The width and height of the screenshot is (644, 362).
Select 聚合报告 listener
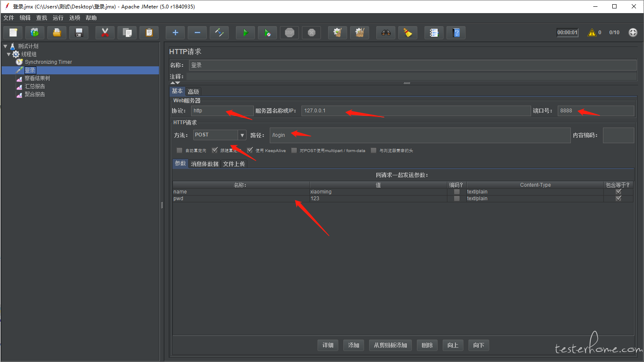[35, 94]
